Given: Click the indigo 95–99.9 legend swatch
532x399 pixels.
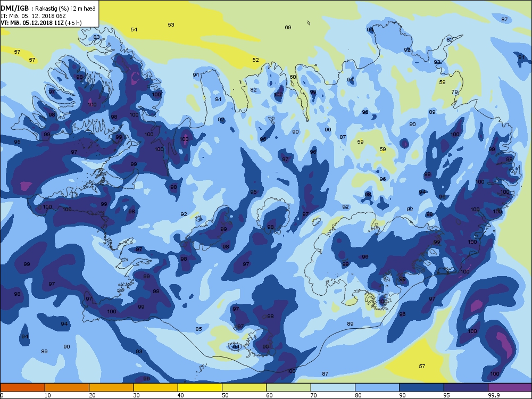Looking at the screenshot, I should pos(466,387).
